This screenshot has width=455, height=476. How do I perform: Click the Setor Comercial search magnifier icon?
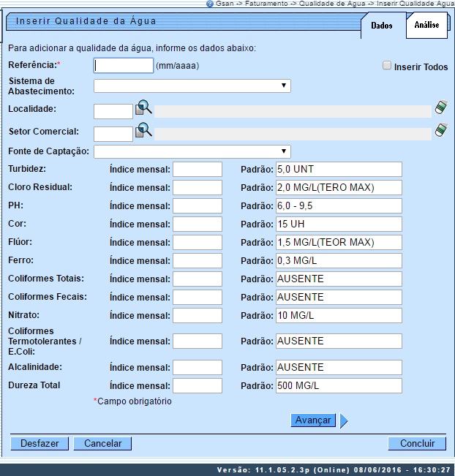pyautogui.click(x=143, y=132)
